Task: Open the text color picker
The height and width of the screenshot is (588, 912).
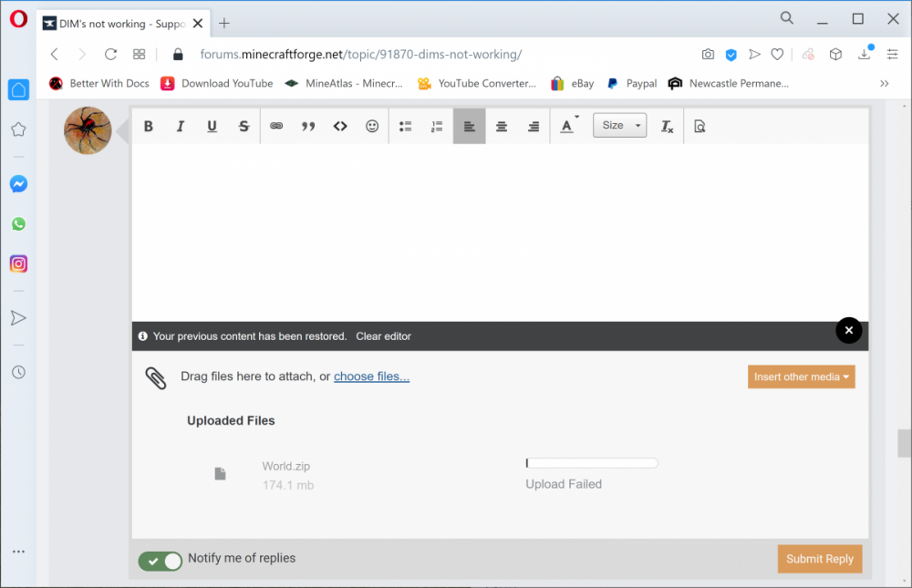Action: coord(569,126)
